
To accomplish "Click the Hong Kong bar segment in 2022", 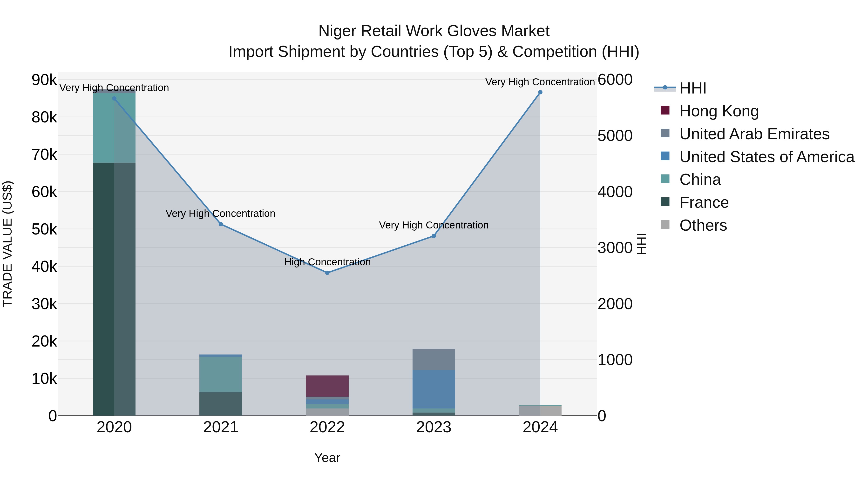I will pyautogui.click(x=327, y=386).
